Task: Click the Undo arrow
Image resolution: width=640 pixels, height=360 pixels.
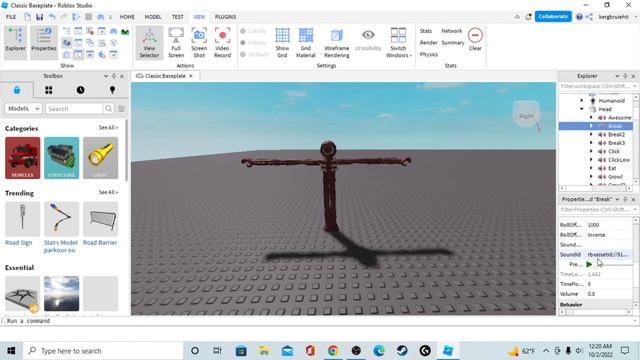Action: pos(52,17)
